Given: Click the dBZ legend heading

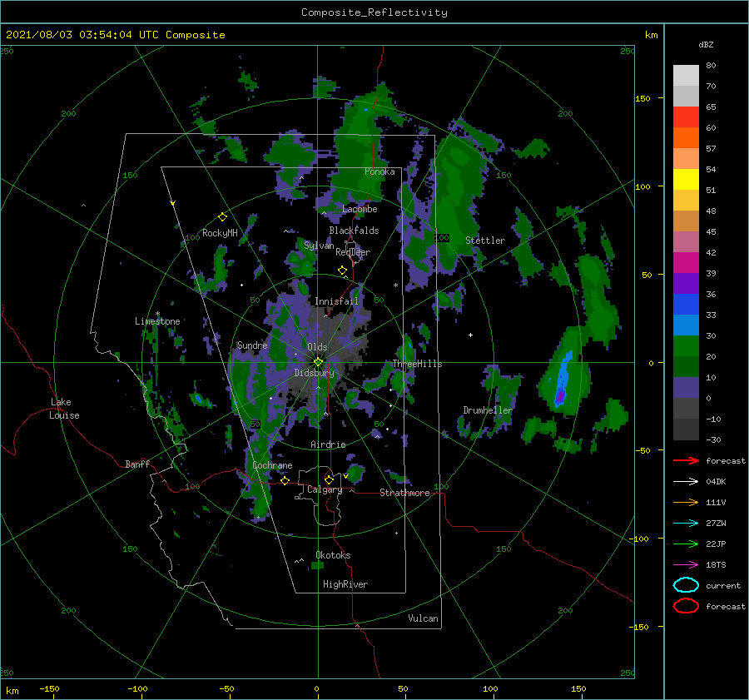Looking at the screenshot, I should tap(706, 44).
